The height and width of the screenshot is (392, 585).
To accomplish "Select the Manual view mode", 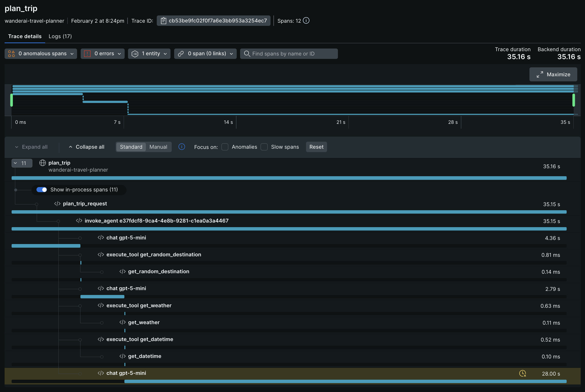I will (x=158, y=147).
